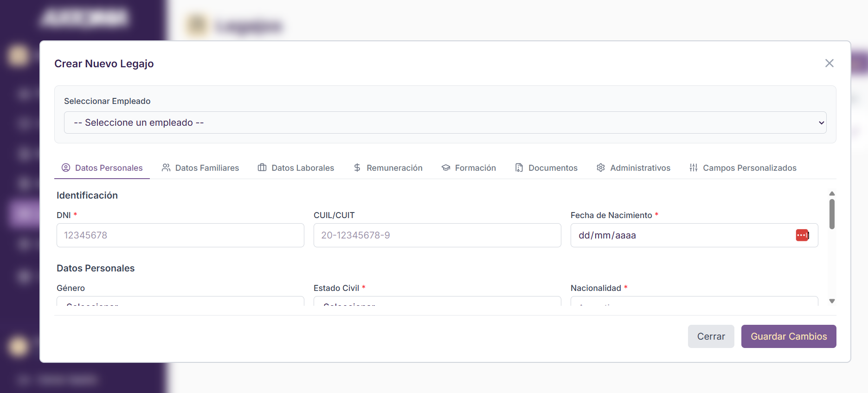Go to the Documentos tab
This screenshot has height=393, width=868.
[553, 168]
